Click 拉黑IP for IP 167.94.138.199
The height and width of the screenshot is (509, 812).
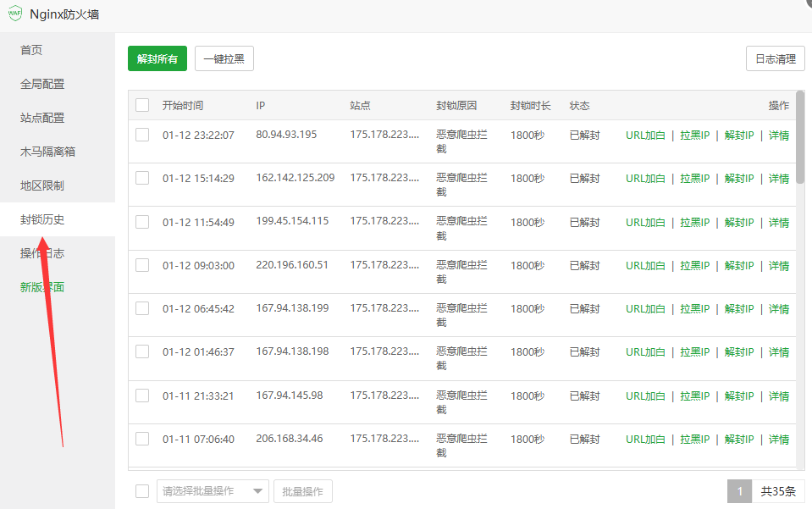tap(695, 309)
